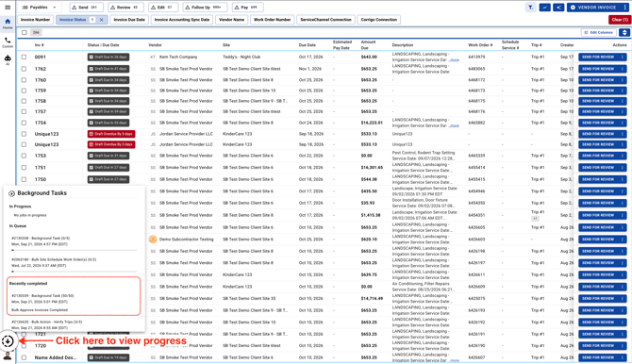The image size is (632, 364).
Task: Check the box for invoice 1758
Action: pos(24,101)
